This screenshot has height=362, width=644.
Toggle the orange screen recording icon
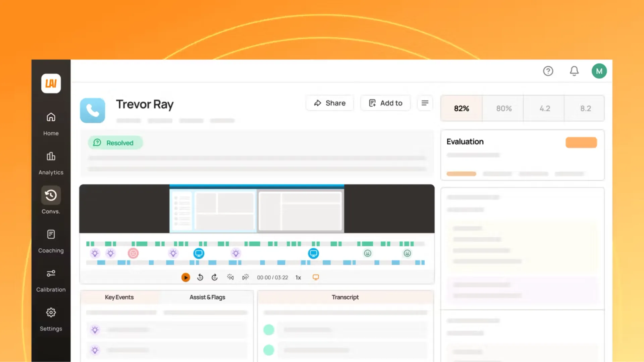click(316, 277)
